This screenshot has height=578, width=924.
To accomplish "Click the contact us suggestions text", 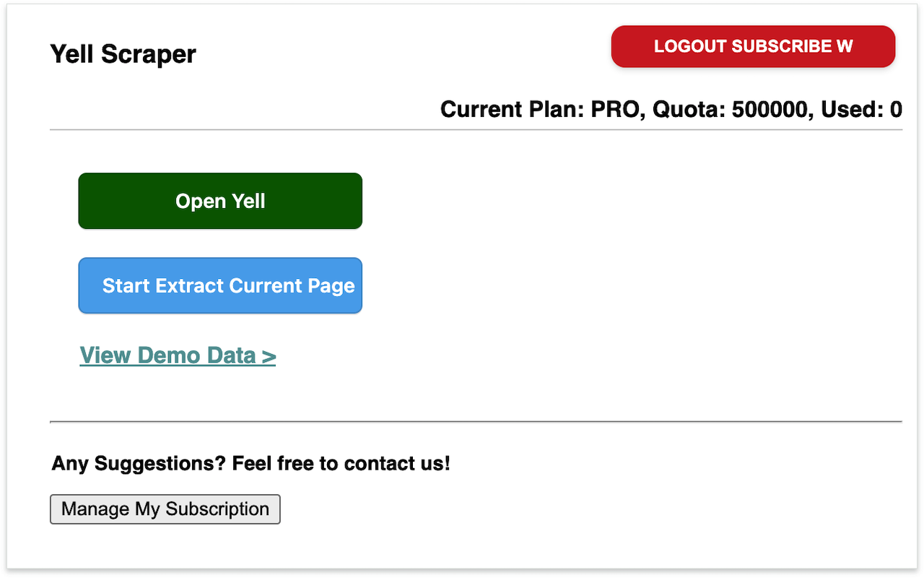I will 250,463.
